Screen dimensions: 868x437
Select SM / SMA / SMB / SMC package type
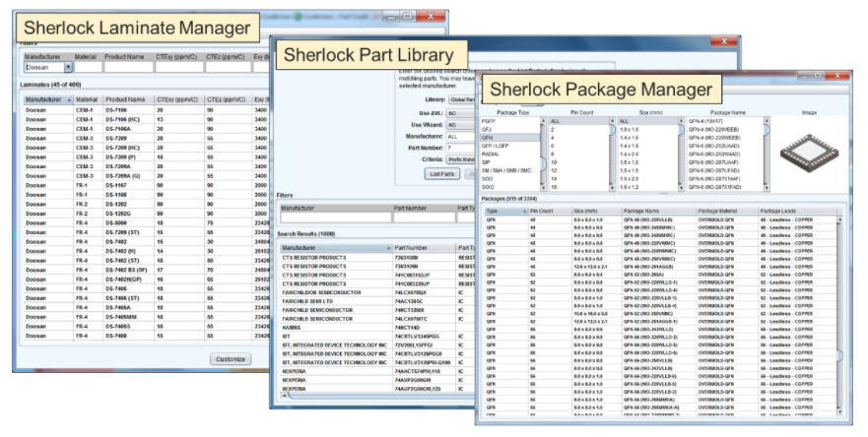[506, 170]
